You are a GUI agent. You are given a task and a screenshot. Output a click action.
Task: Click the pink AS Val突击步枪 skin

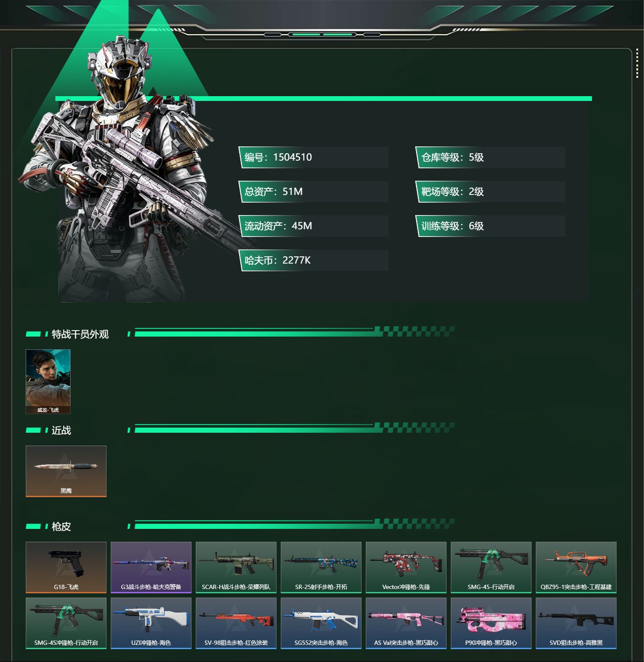click(x=406, y=623)
